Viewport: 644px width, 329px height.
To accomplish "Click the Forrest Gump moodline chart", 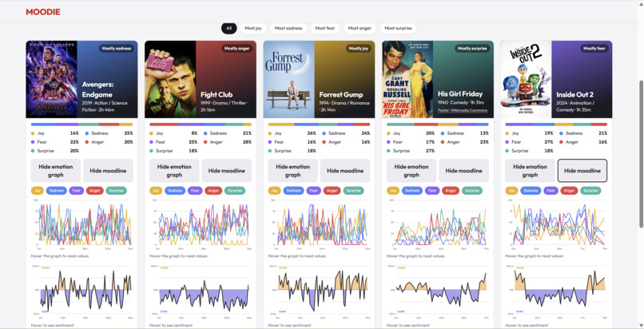I will click(319, 291).
